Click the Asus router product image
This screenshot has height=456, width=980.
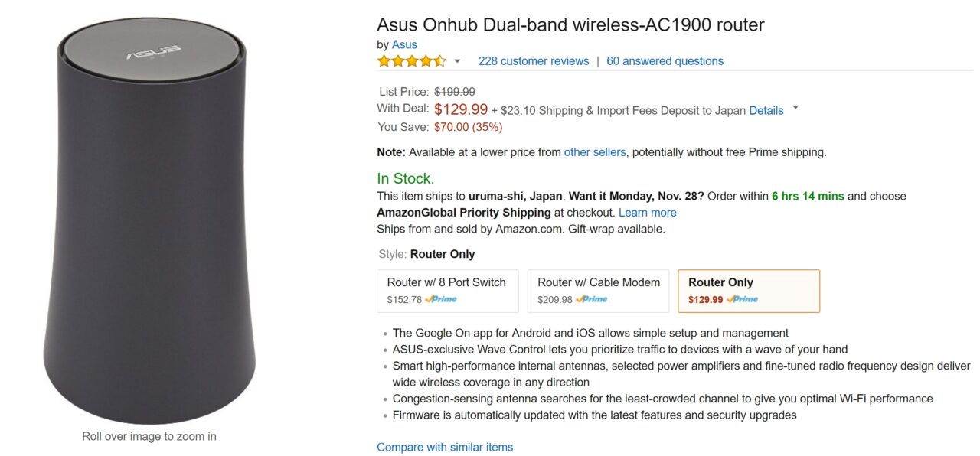coord(150,222)
